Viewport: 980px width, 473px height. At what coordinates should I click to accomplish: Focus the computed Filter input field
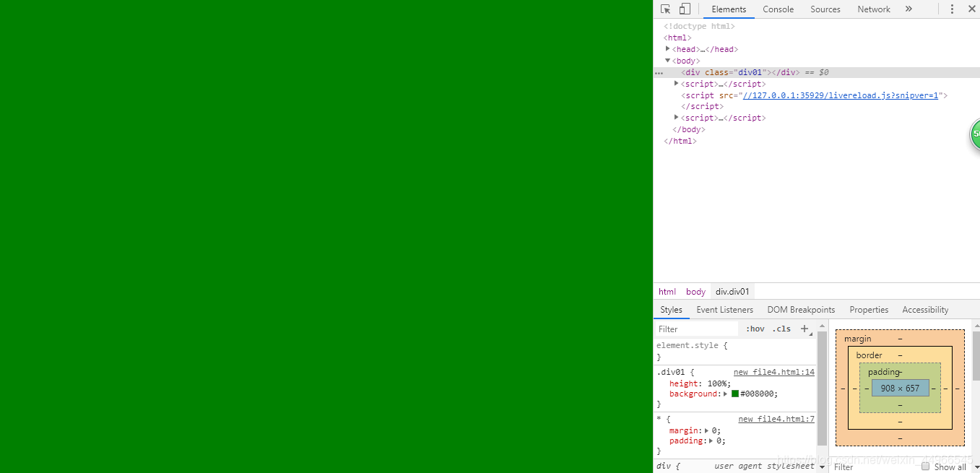tap(874, 467)
